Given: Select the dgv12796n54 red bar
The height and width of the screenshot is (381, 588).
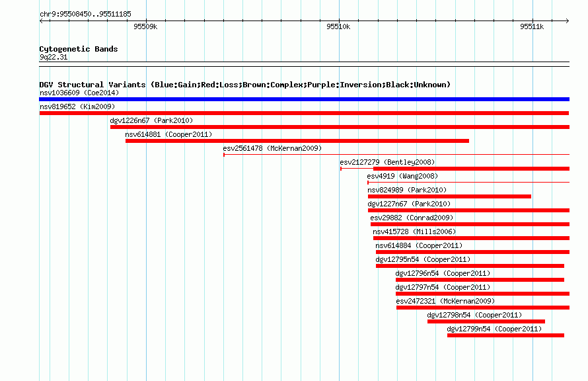Looking at the screenshot, I should tap(480, 280).
